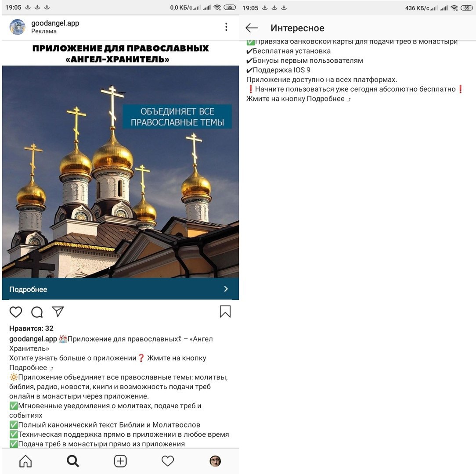476x474 pixels.
Task: Go to Home tab in bottom bar
Action: tap(25, 461)
